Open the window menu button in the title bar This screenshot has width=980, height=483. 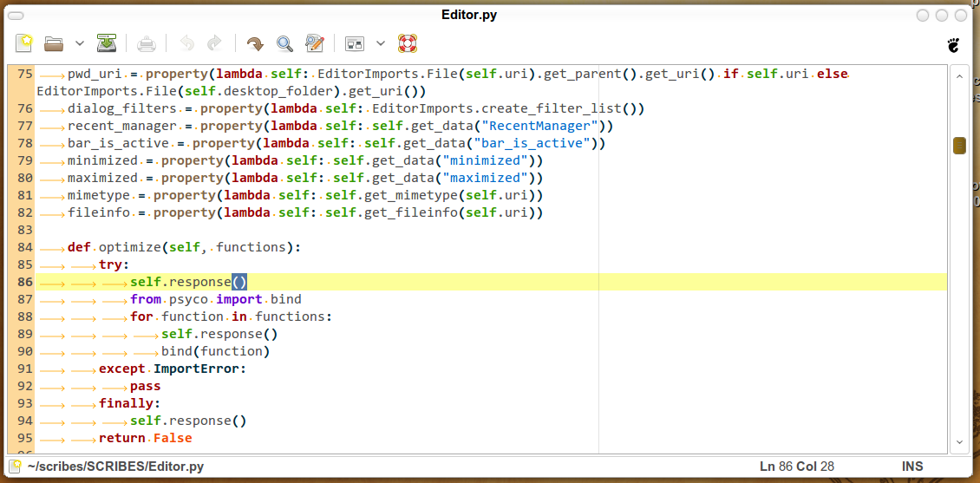coord(16,15)
